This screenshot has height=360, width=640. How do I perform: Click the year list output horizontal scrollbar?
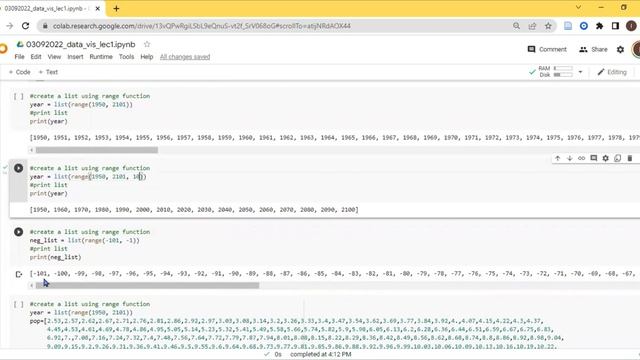pyautogui.click(x=97, y=150)
